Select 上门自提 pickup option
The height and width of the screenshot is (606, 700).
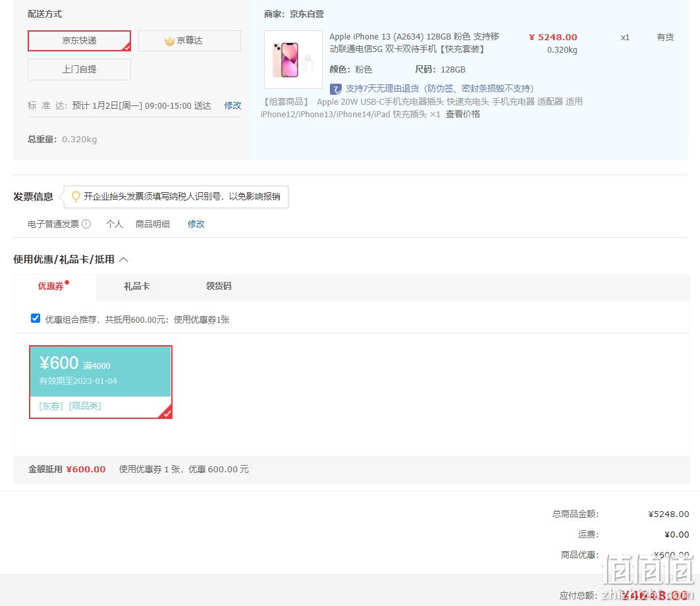80,69
